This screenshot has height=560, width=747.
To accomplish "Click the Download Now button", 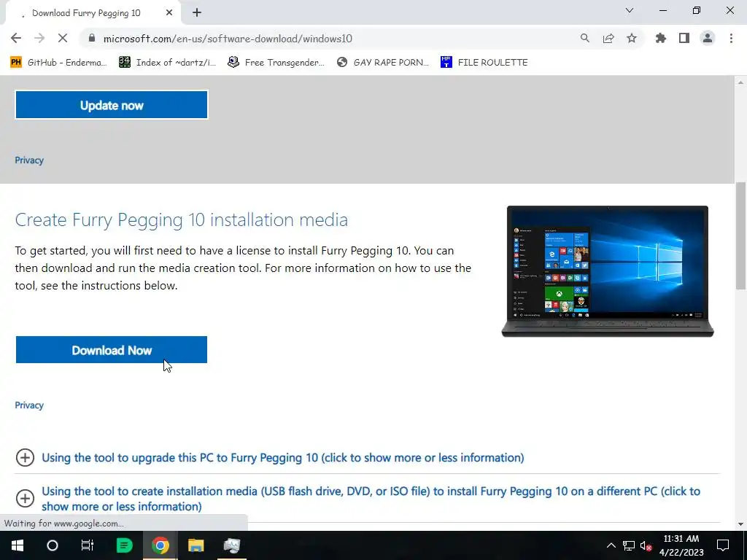I will pos(112,350).
